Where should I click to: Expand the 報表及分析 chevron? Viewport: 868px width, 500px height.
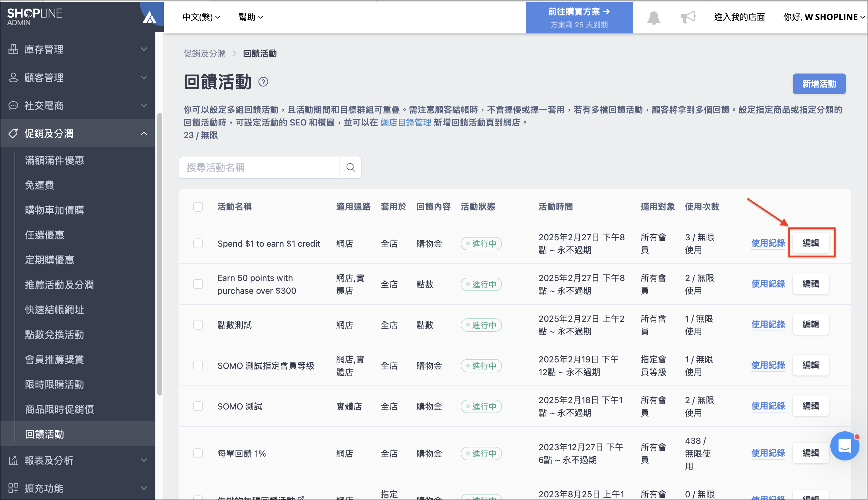tap(144, 460)
